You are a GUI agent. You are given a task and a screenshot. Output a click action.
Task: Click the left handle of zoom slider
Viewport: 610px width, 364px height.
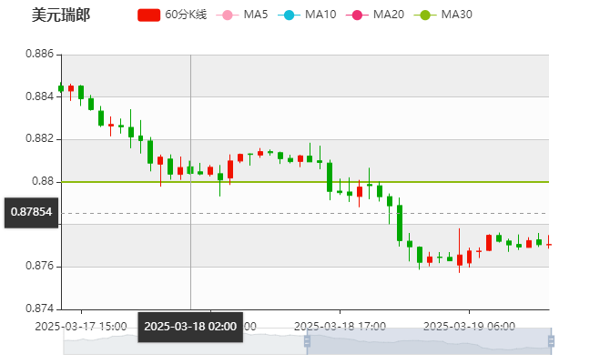pyautogui.click(x=306, y=341)
